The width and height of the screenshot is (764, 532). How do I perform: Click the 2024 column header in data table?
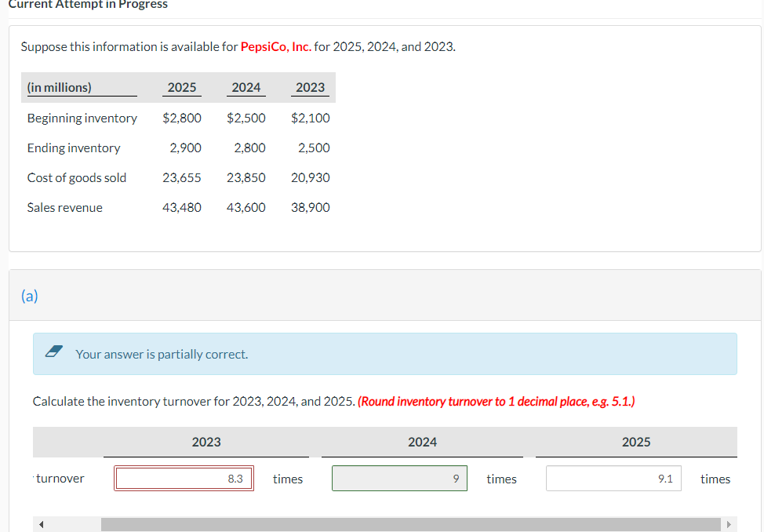point(246,87)
